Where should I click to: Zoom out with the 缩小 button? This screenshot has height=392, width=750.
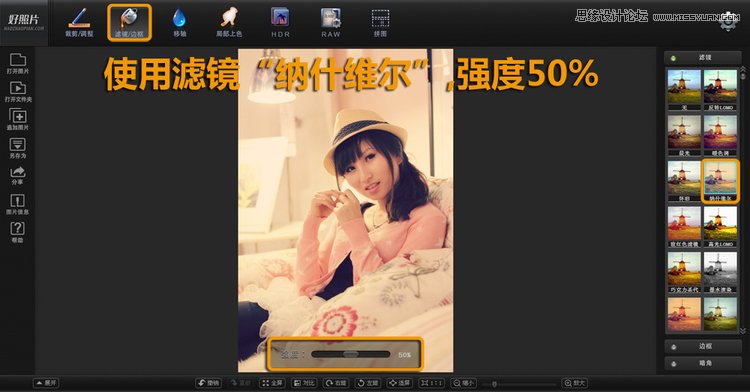tap(463, 383)
